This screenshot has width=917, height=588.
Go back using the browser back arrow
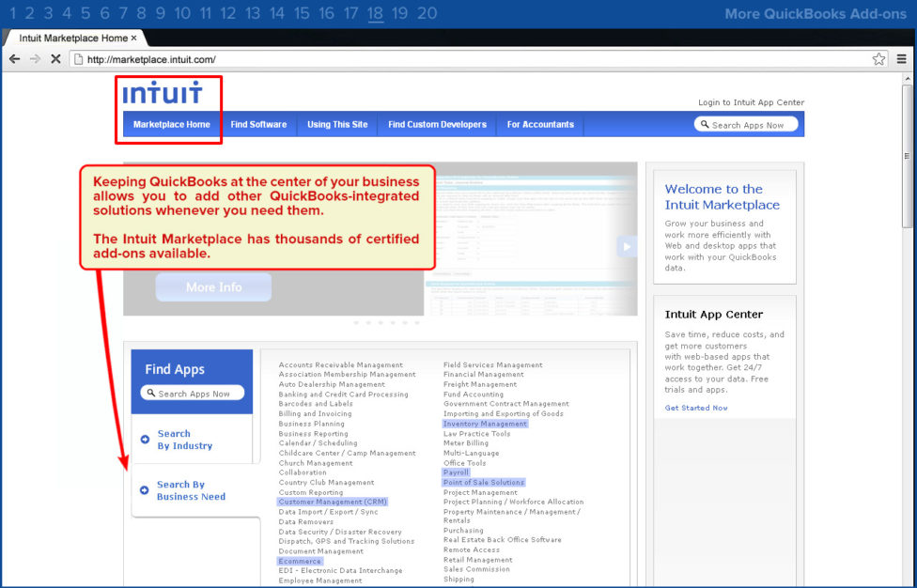coord(15,59)
